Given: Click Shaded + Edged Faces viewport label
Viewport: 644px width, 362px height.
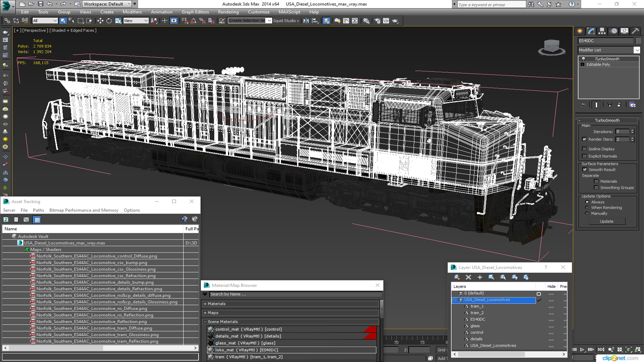Looking at the screenshot, I should pyautogui.click(x=73, y=30).
